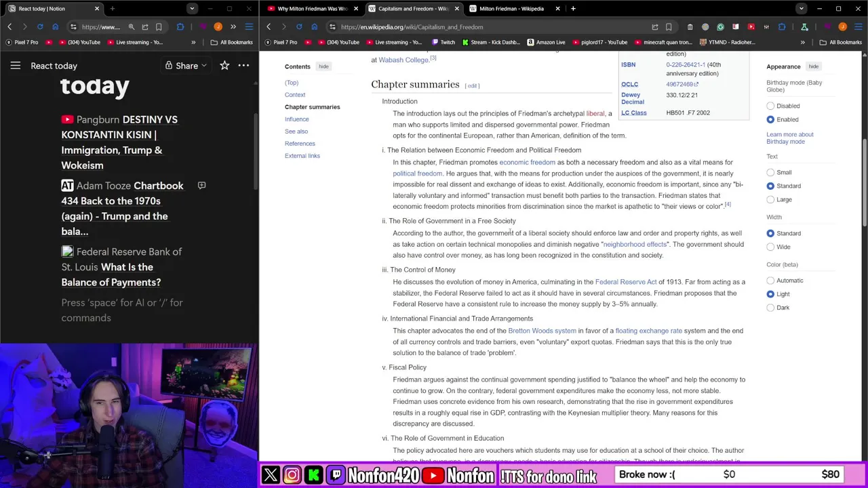This screenshot has height=488, width=868.
Task: Go to home page in Notion window
Action: [56, 27]
